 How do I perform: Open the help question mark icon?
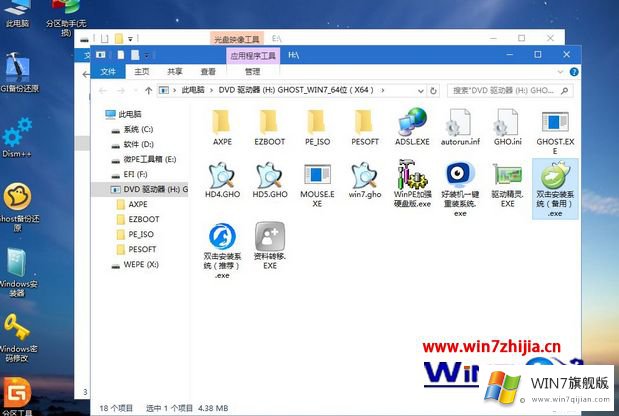(574, 72)
